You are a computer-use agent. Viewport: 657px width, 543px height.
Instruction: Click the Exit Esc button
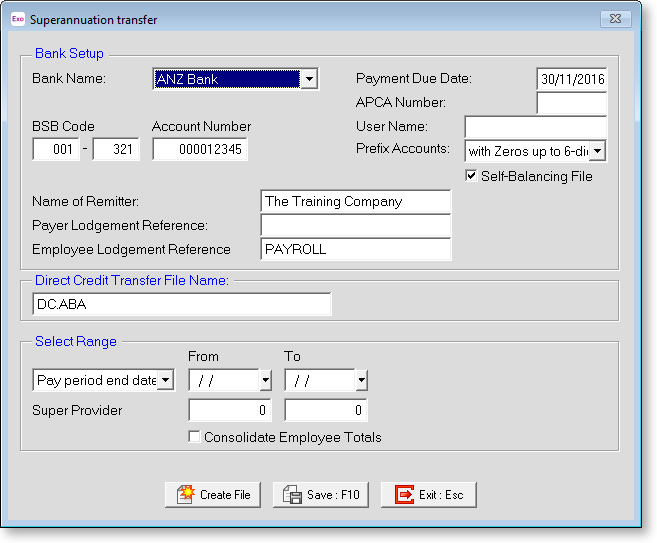[428, 494]
